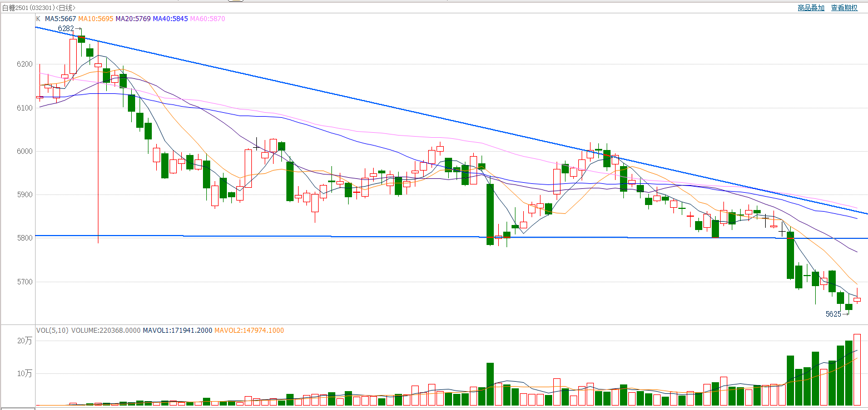Click the 6200 price axis label
Screen dimensions: 868x410
24,64
